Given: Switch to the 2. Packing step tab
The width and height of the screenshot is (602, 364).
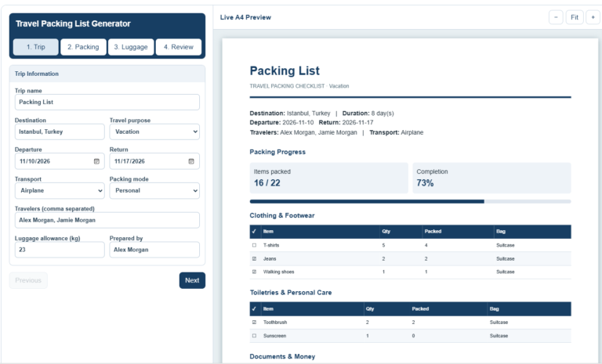Looking at the screenshot, I should pyautogui.click(x=83, y=47).
